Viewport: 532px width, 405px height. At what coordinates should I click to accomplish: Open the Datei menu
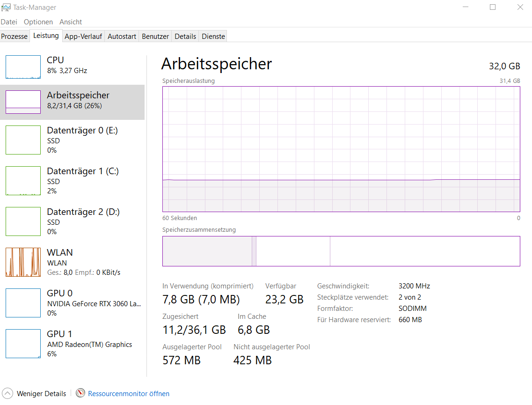9,22
